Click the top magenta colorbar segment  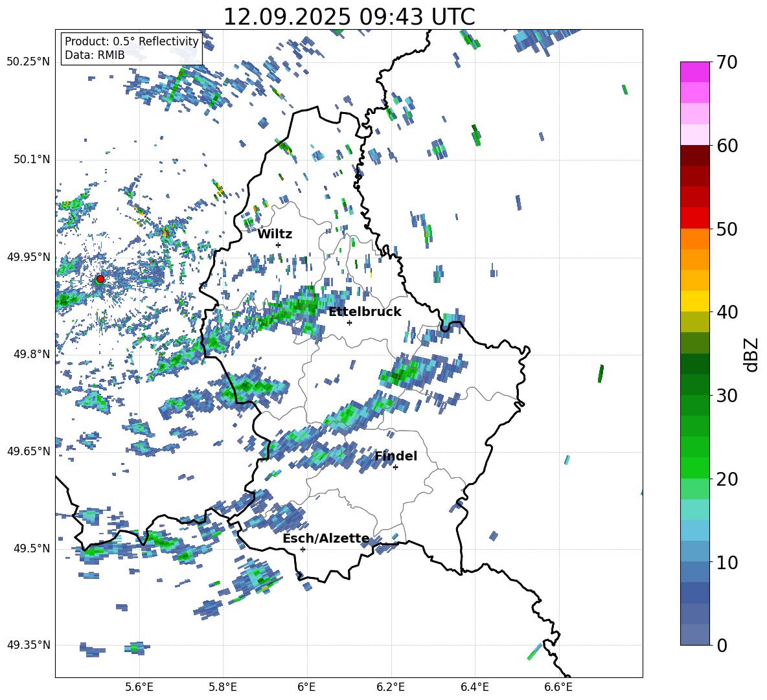click(x=694, y=72)
